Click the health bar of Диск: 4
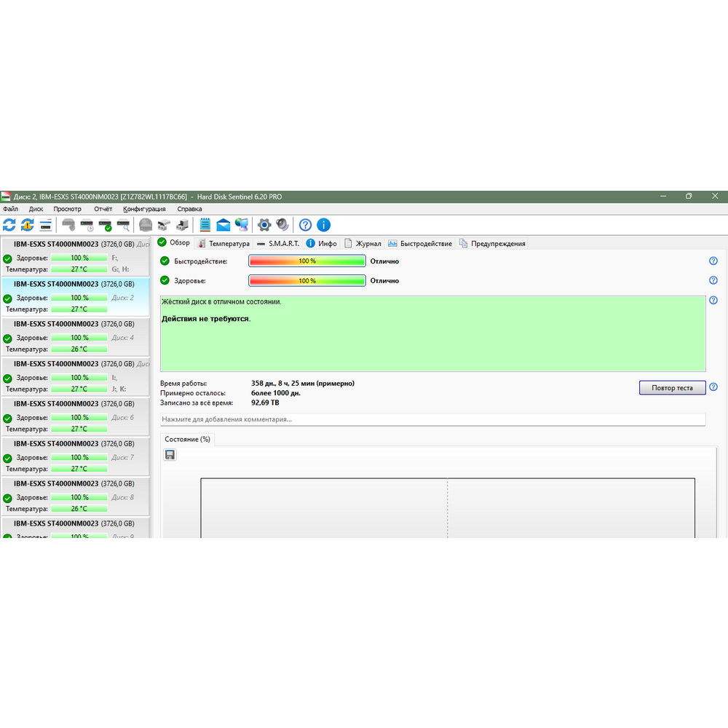Image resolution: width=728 pixels, height=728 pixels. [79, 338]
